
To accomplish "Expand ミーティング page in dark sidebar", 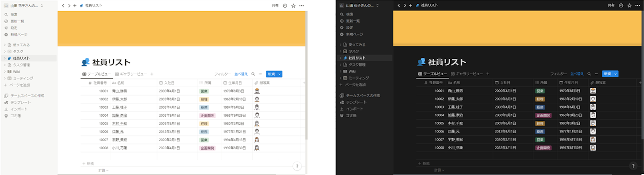I will (x=341, y=78).
